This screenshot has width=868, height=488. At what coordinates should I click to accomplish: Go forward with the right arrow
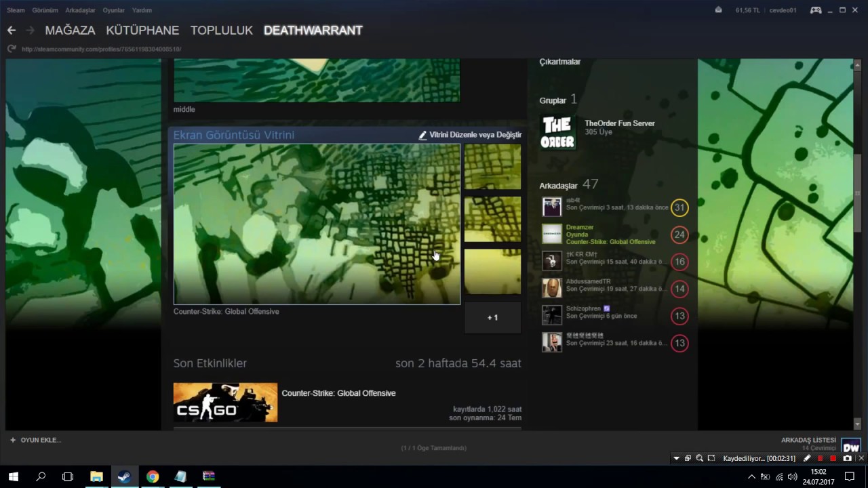pos(30,30)
